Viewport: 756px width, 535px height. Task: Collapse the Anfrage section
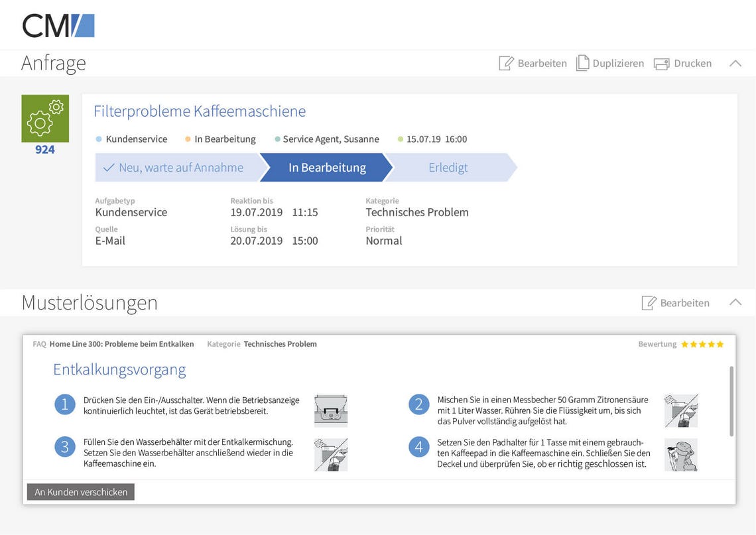735,64
